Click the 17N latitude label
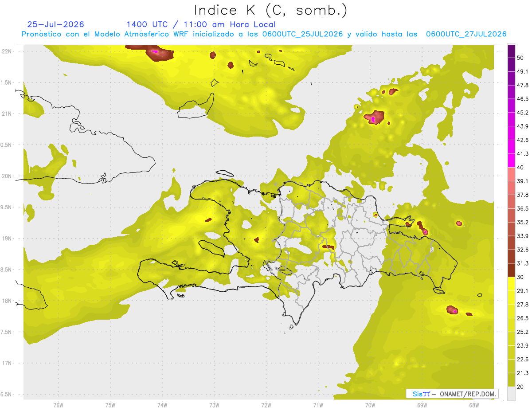Screen dimensions: 532x411 click(7, 363)
